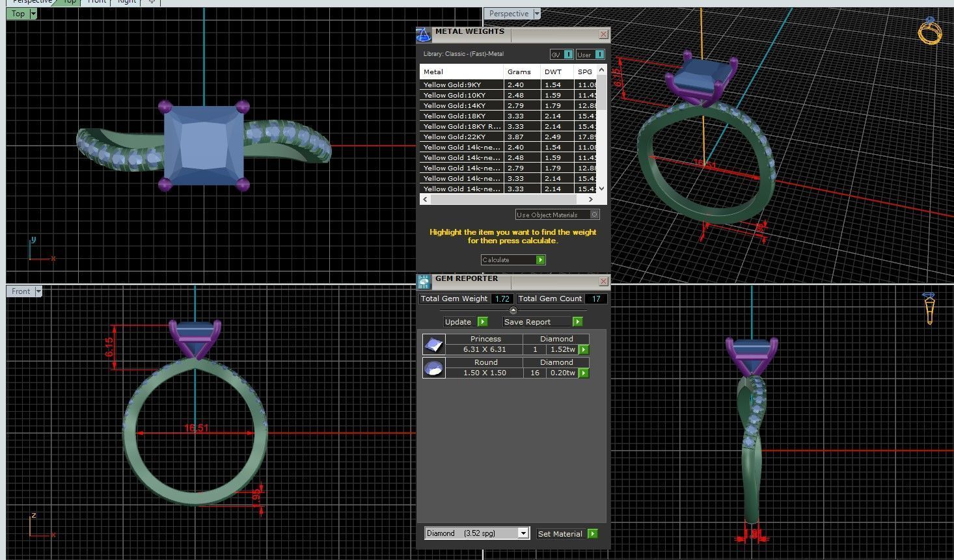
Task: Click the SPG column header
Action: (x=585, y=72)
